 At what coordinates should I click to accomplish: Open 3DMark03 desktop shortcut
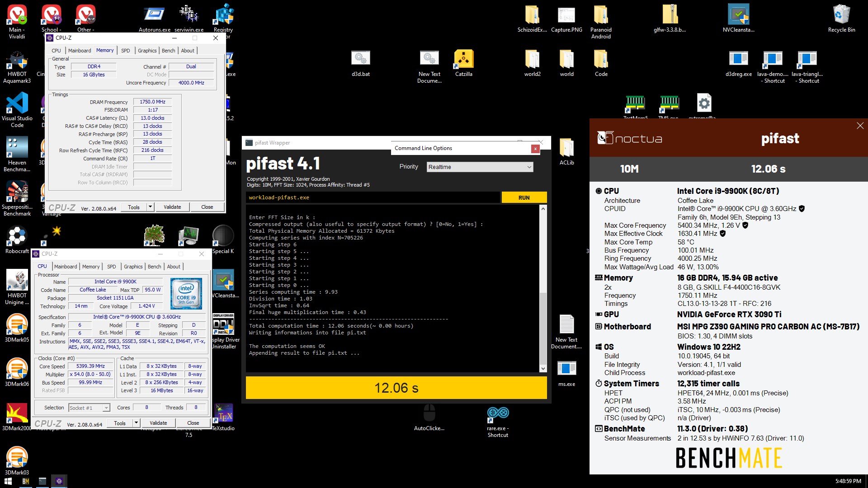tap(17, 461)
